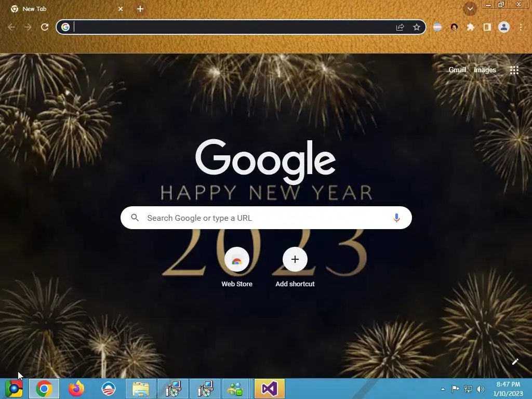Open File Explorer from the taskbar
The width and height of the screenshot is (532, 399).
pos(141,389)
